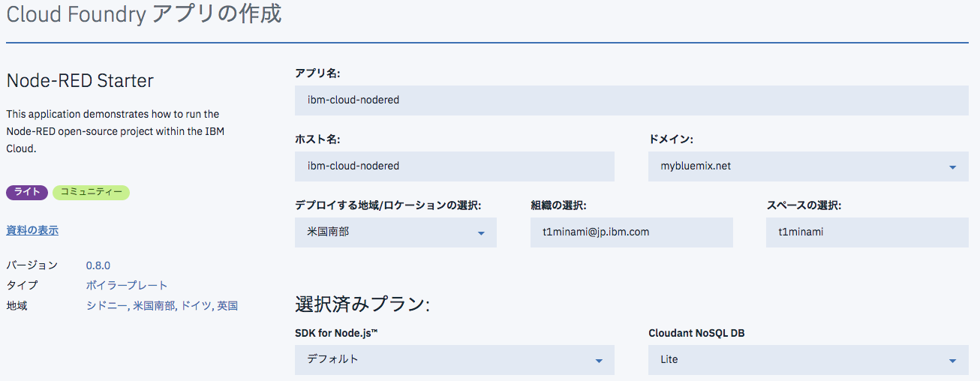
Task: Click the シドニー region link
Action: click(x=106, y=305)
